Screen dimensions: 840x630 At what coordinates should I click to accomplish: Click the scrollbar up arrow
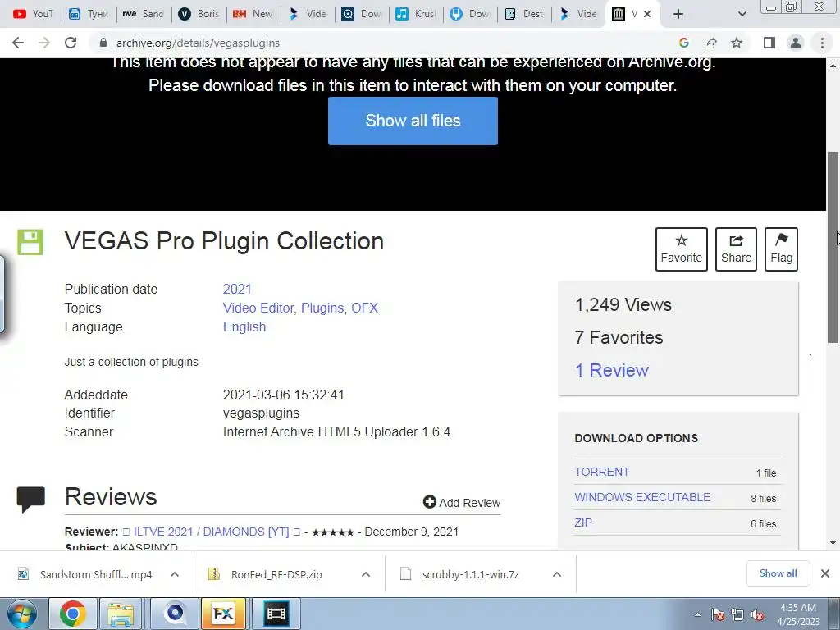(833, 66)
